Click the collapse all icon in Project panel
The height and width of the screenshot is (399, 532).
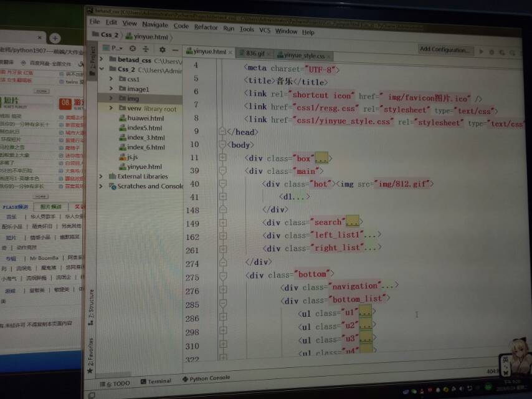(x=146, y=49)
